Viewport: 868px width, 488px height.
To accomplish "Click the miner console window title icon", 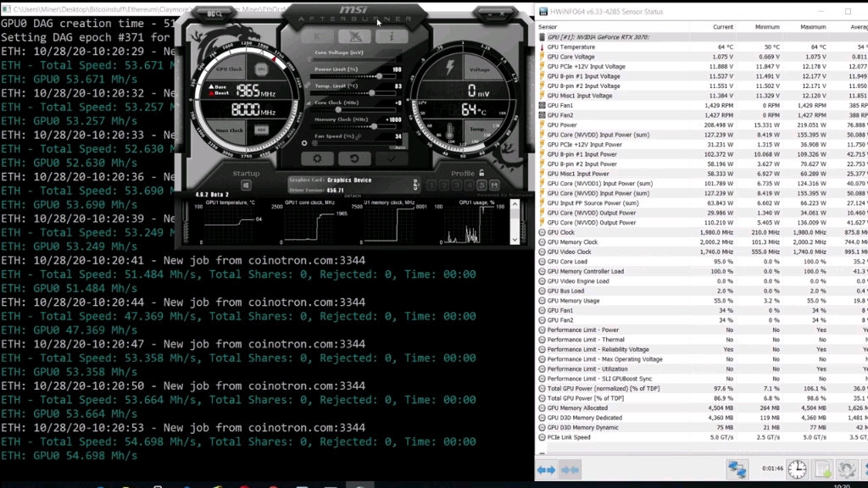I will [6, 10].
